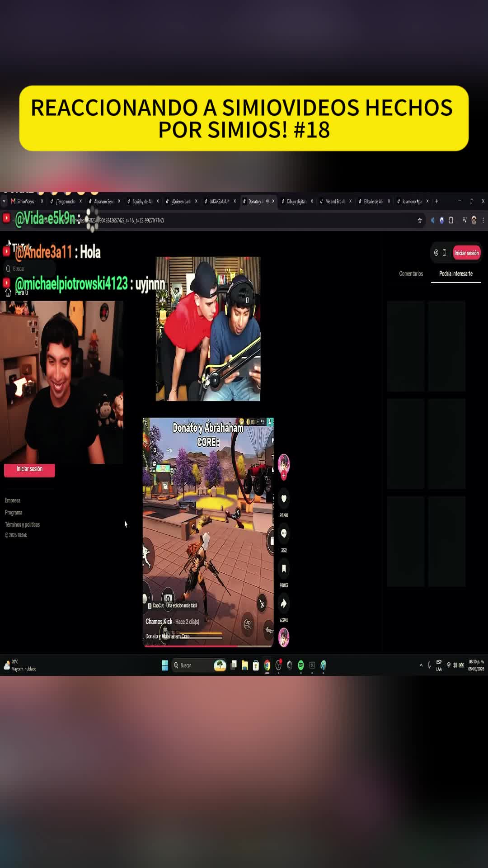The image size is (488, 868).
Task: Open Spotify from the taskbar
Action: point(301,665)
